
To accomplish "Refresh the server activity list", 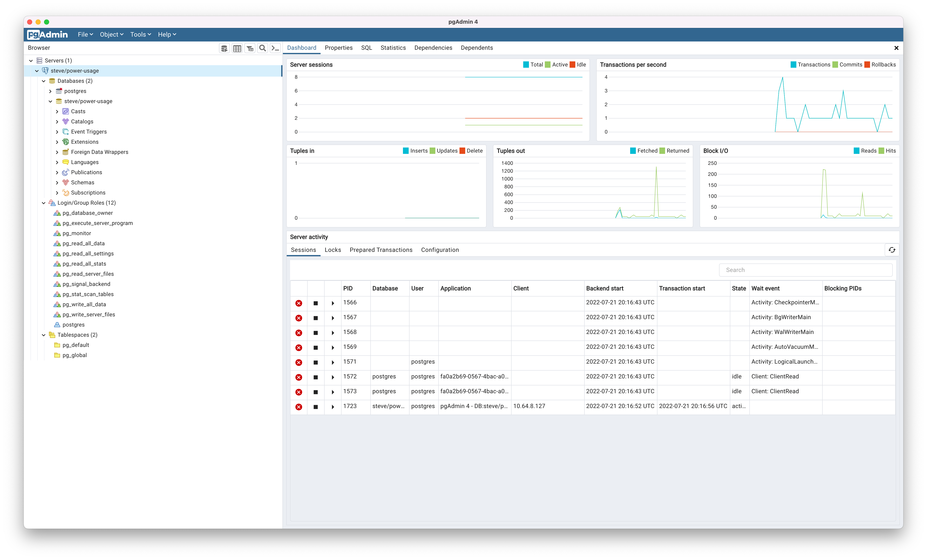I will click(x=892, y=250).
